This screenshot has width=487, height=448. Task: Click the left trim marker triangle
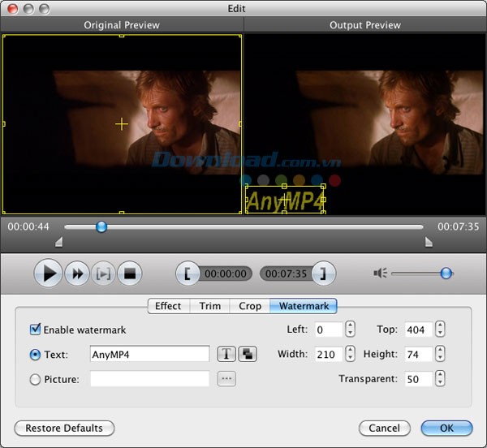[59, 242]
